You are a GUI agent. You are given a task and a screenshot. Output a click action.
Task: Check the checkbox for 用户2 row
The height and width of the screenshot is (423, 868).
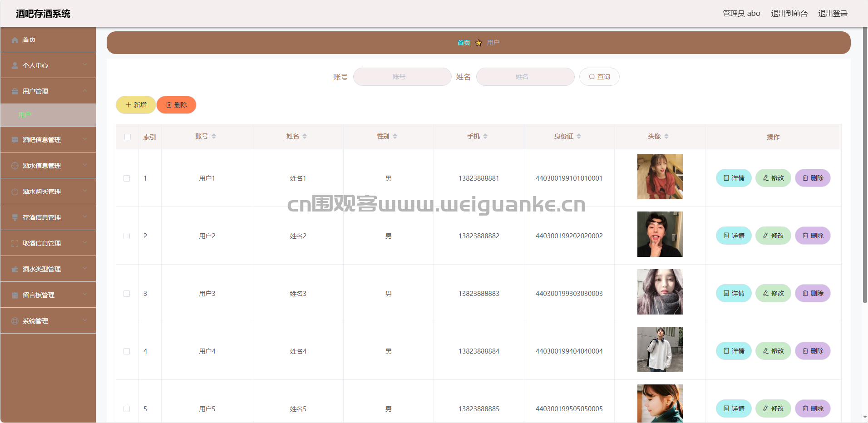(x=127, y=236)
